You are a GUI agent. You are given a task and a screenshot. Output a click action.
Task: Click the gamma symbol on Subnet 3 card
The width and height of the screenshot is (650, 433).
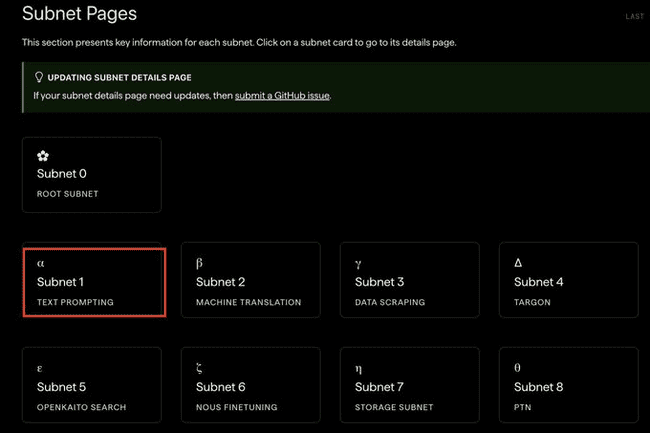[358, 264]
